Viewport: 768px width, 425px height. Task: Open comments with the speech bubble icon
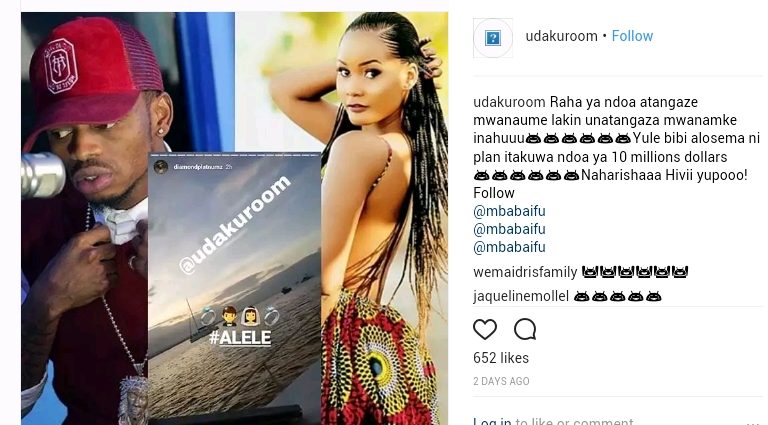pos(525,330)
